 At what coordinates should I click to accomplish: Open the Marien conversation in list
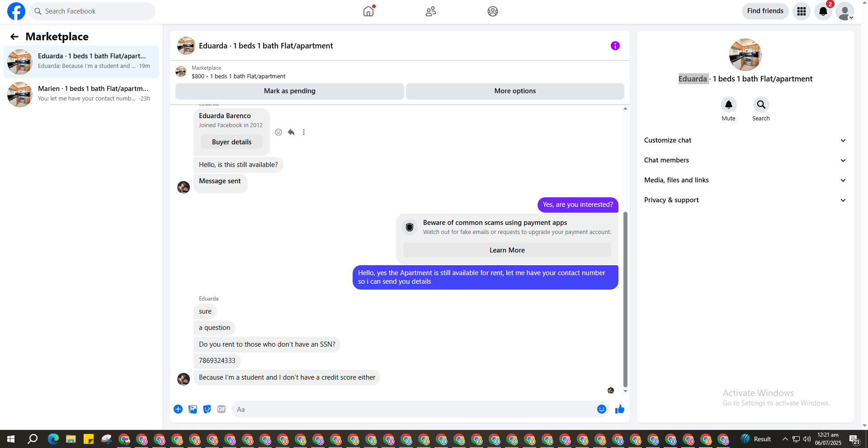[x=81, y=95]
